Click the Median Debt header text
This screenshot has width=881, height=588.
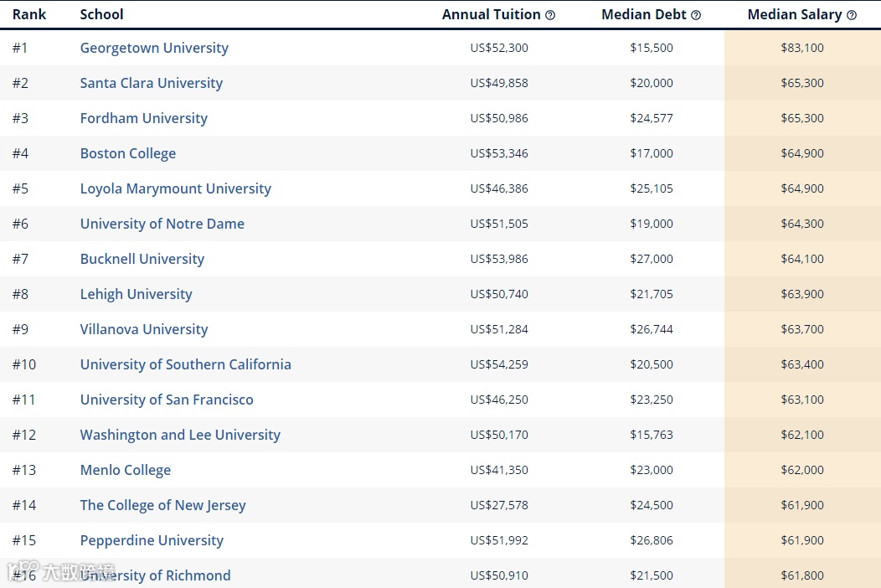(x=644, y=14)
